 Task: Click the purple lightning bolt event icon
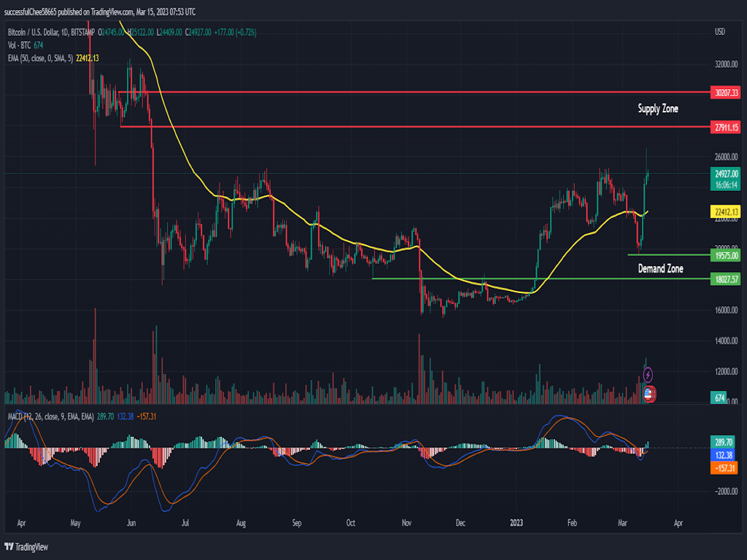(x=649, y=375)
